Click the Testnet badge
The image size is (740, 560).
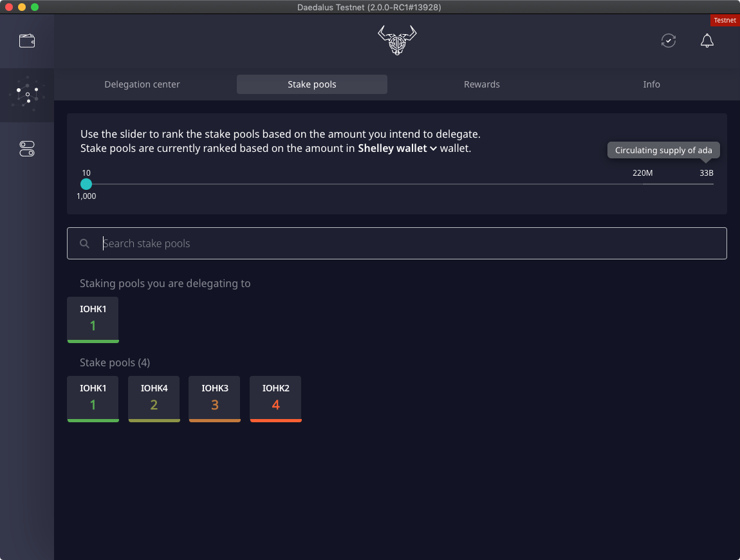click(725, 20)
